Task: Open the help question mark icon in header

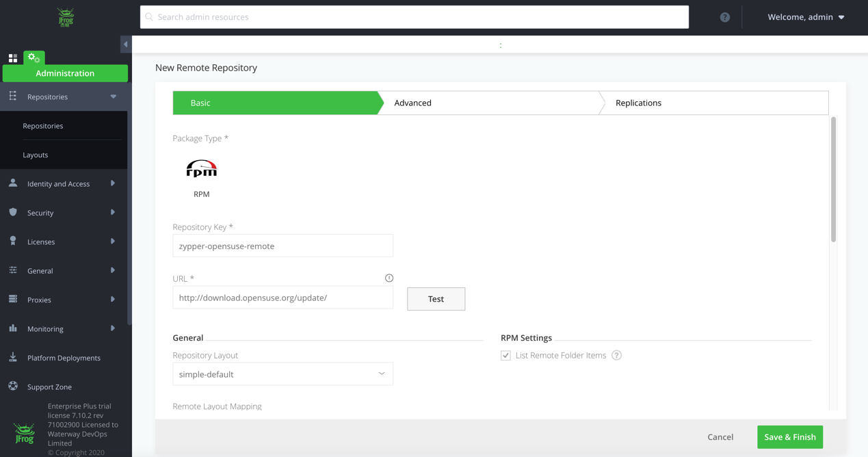Action: click(725, 17)
